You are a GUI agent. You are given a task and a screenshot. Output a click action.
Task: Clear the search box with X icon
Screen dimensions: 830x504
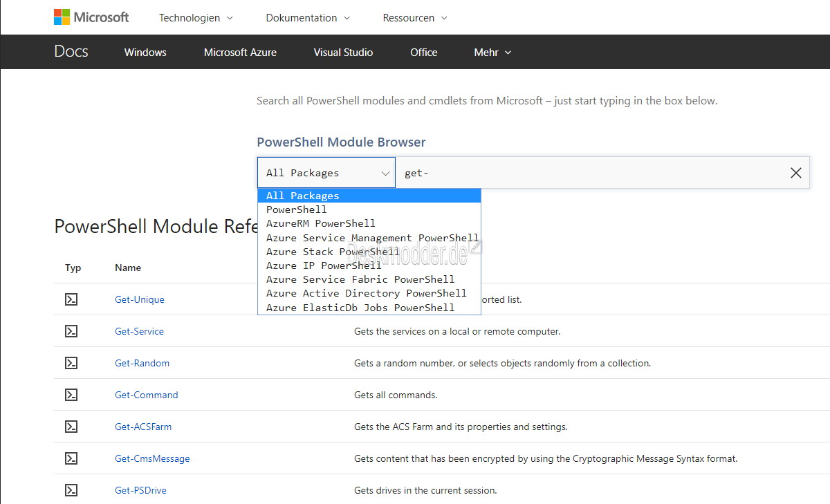[796, 173]
